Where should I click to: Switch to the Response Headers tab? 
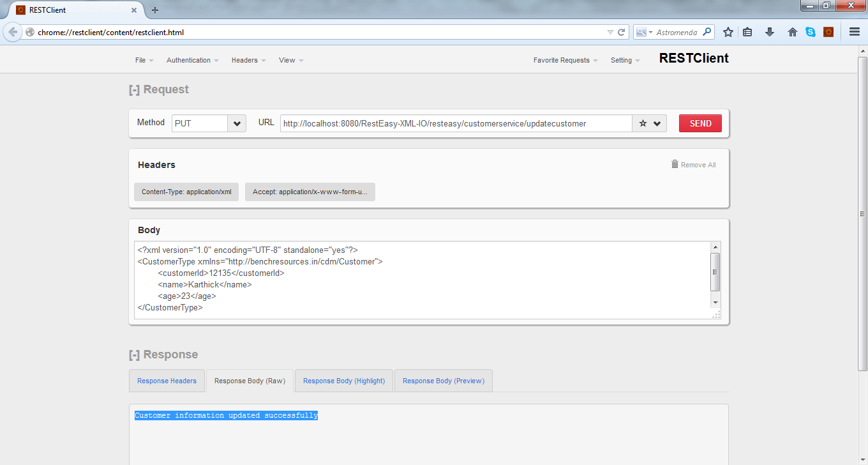[x=167, y=381]
